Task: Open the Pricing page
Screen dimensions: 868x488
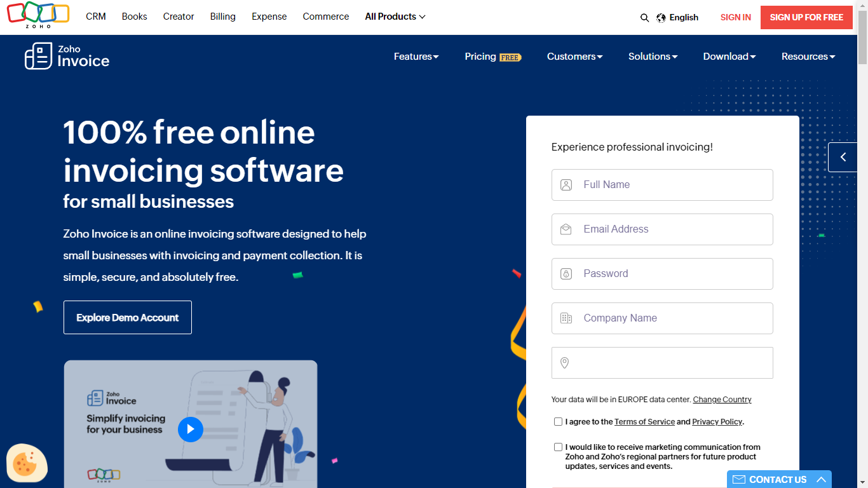Action: pos(480,57)
